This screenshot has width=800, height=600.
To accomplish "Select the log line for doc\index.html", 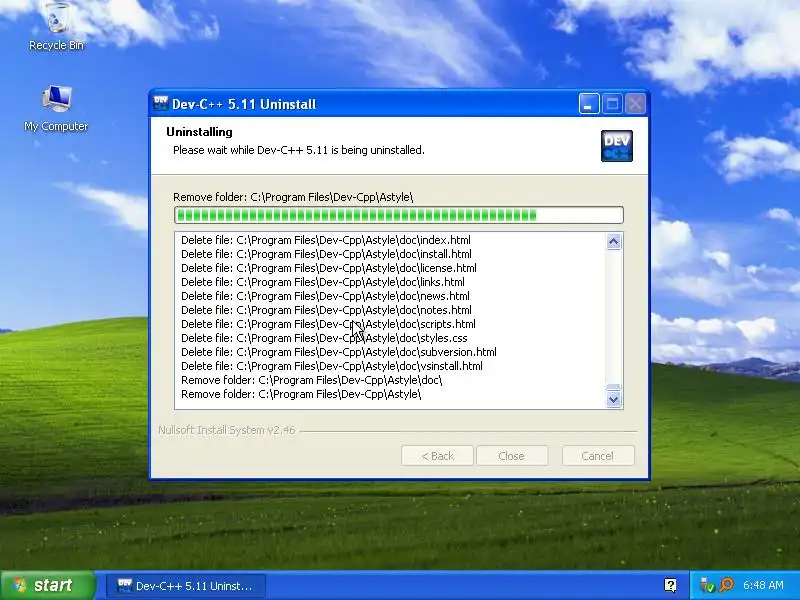I will pyautogui.click(x=326, y=240).
